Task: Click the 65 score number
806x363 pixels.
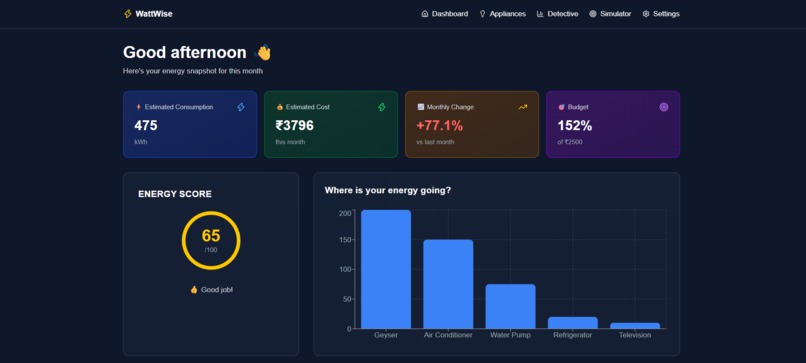Action: coord(211,235)
